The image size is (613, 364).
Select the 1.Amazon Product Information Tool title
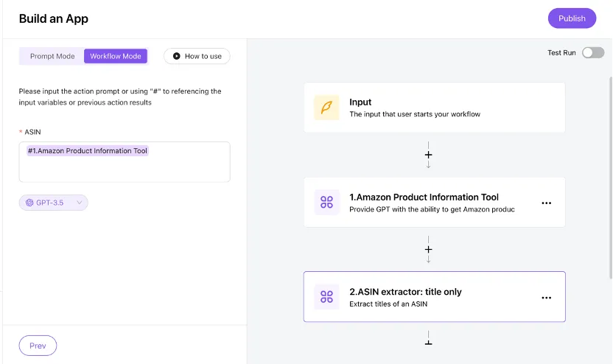(424, 197)
